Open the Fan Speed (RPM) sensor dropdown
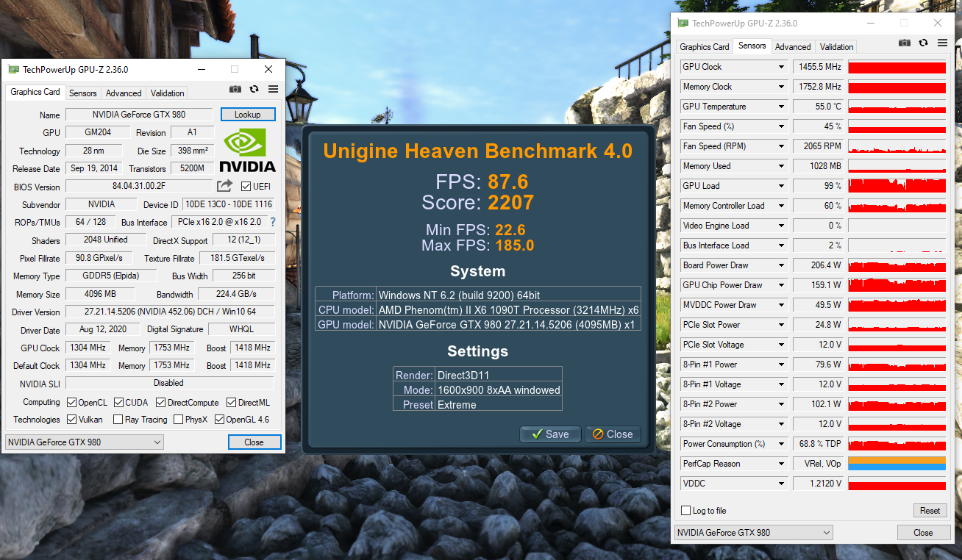This screenshot has width=962, height=560. tap(781, 146)
